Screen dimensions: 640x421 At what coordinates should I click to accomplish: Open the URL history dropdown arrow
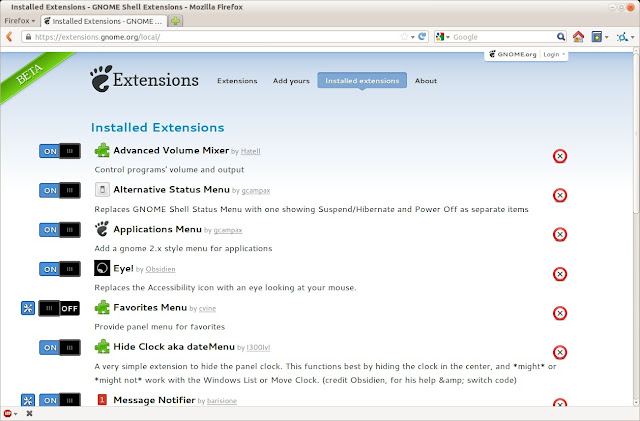(x=413, y=37)
